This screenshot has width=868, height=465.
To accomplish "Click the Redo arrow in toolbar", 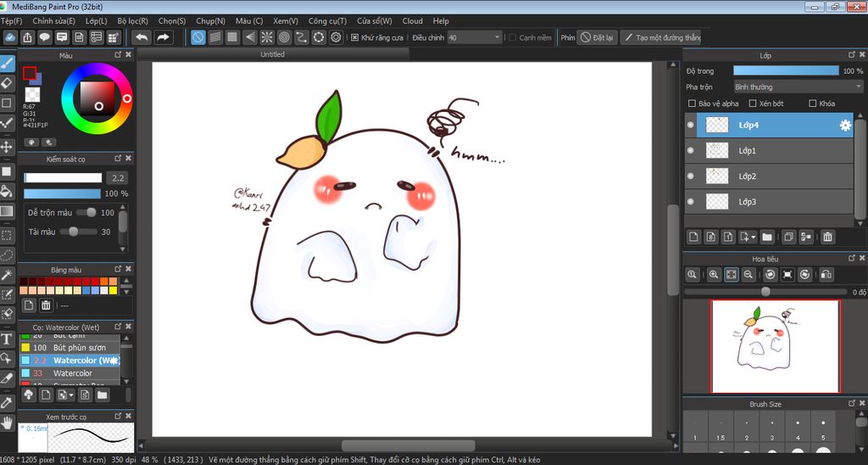I will [x=163, y=37].
